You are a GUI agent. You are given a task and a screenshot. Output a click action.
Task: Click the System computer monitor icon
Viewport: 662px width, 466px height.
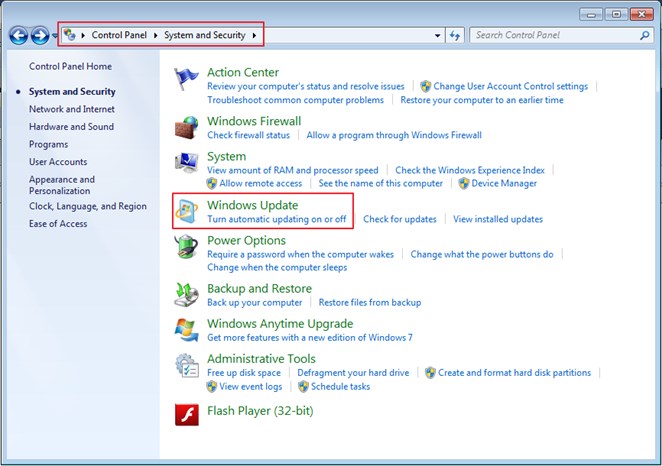click(x=186, y=163)
